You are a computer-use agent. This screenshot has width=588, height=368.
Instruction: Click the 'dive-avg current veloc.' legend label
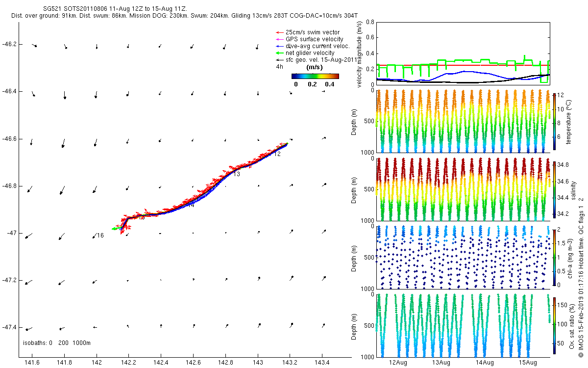[x=318, y=46]
